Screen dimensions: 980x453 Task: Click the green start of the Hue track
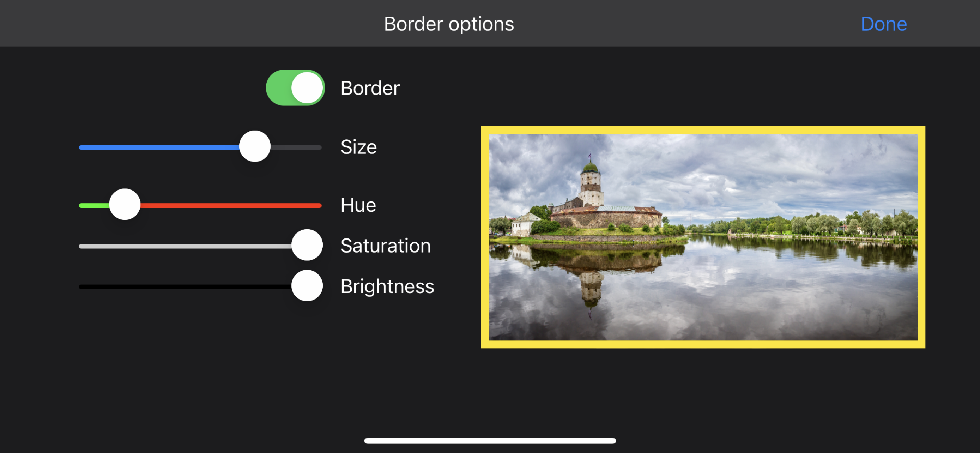pyautogui.click(x=94, y=206)
